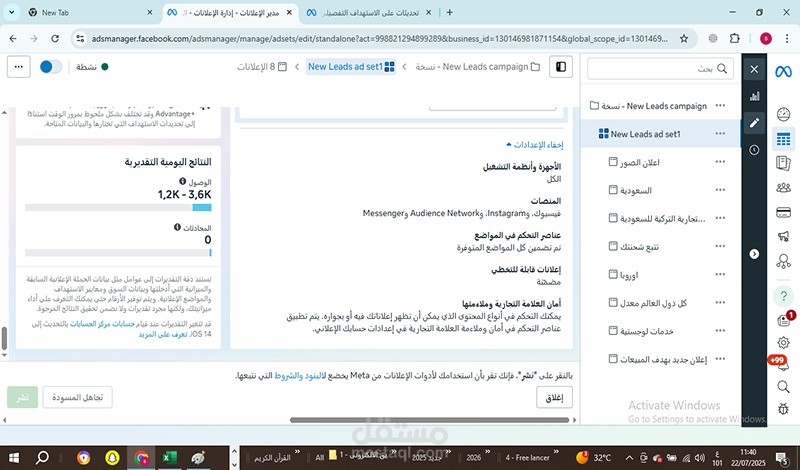The width and height of the screenshot is (800, 470).
Task: Switch to the New Tab browser tab
Action: [x=92, y=12]
